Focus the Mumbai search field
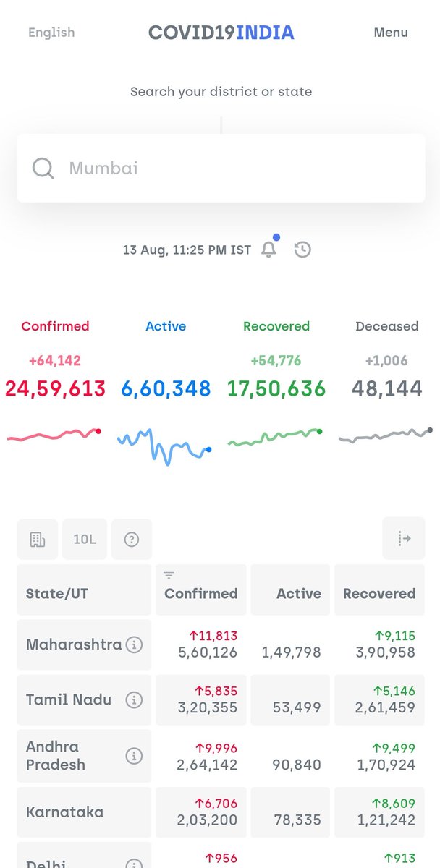Viewport: 440px width, 868px height. [x=220, y=169]
